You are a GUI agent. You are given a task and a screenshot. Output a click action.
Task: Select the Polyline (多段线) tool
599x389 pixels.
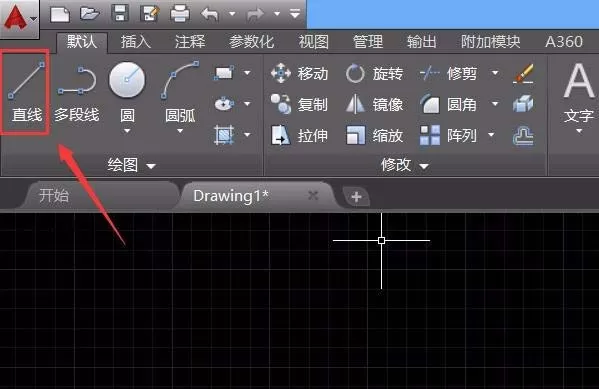[x=77, y=94]
